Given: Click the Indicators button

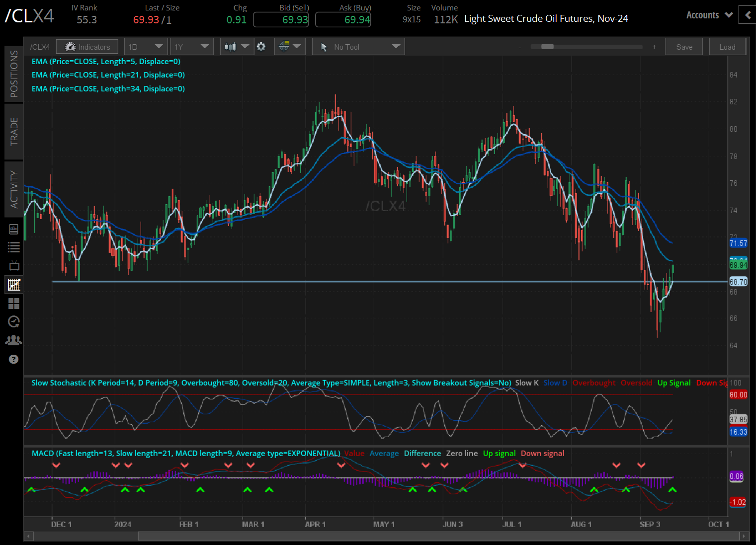Looking at the screenshot, I should coord(87,47).
